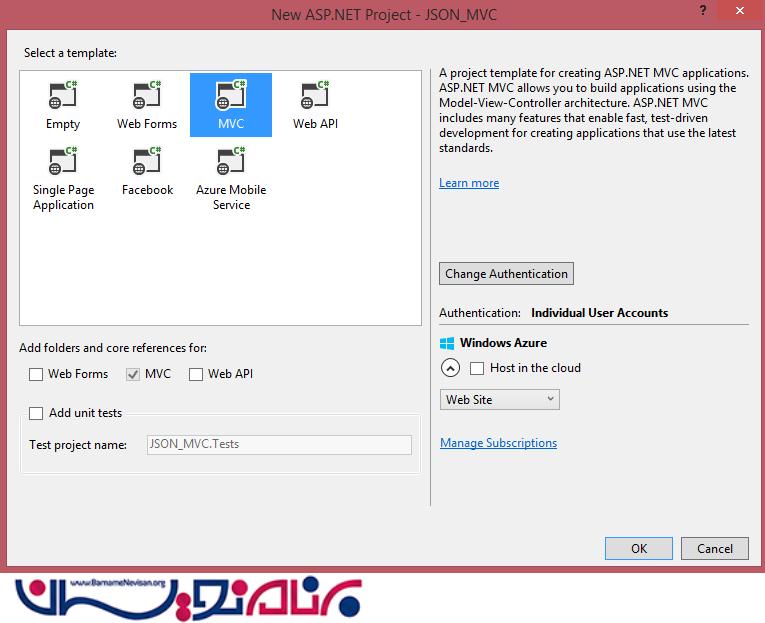Choose the Web Forms template icon
Viewport: 765px width, 623px height.
point(146,97)
